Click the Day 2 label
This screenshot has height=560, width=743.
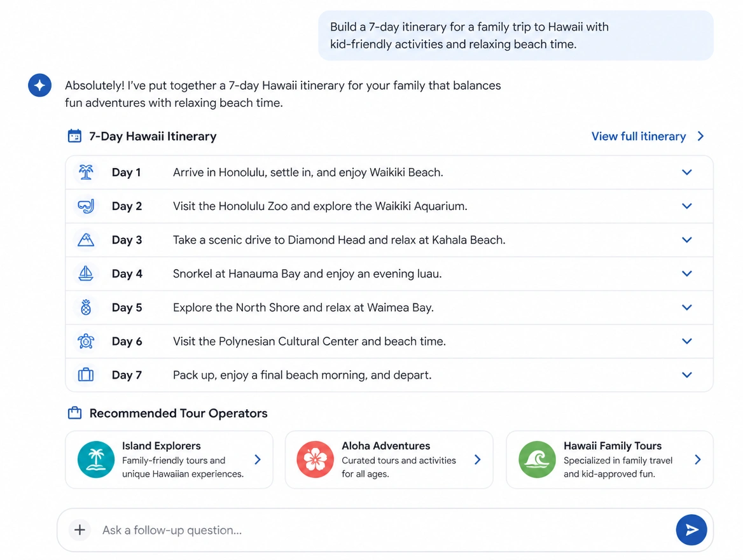point(127,206)
